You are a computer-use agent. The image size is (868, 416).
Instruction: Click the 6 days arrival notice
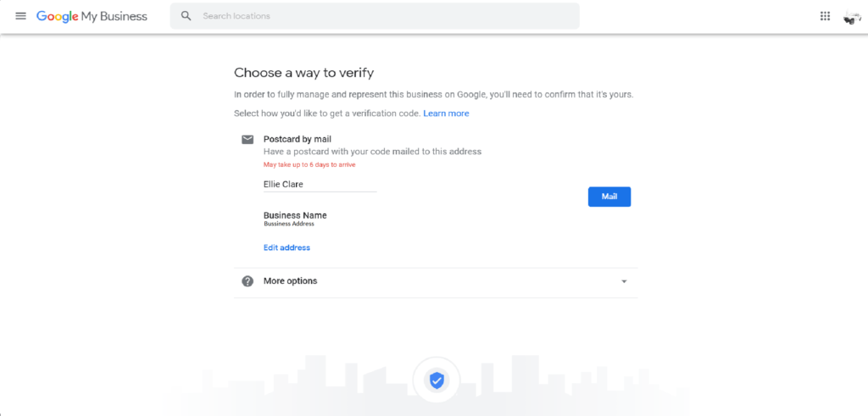[309, 165]
